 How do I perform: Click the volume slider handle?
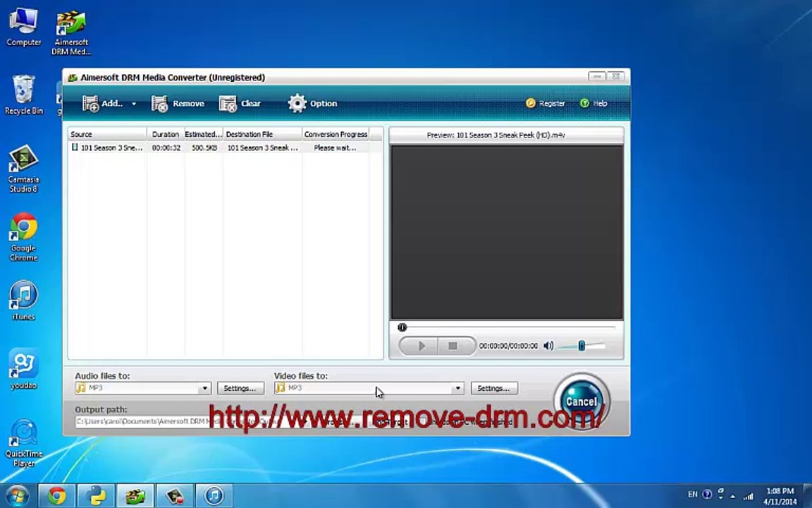coord(582,346)
